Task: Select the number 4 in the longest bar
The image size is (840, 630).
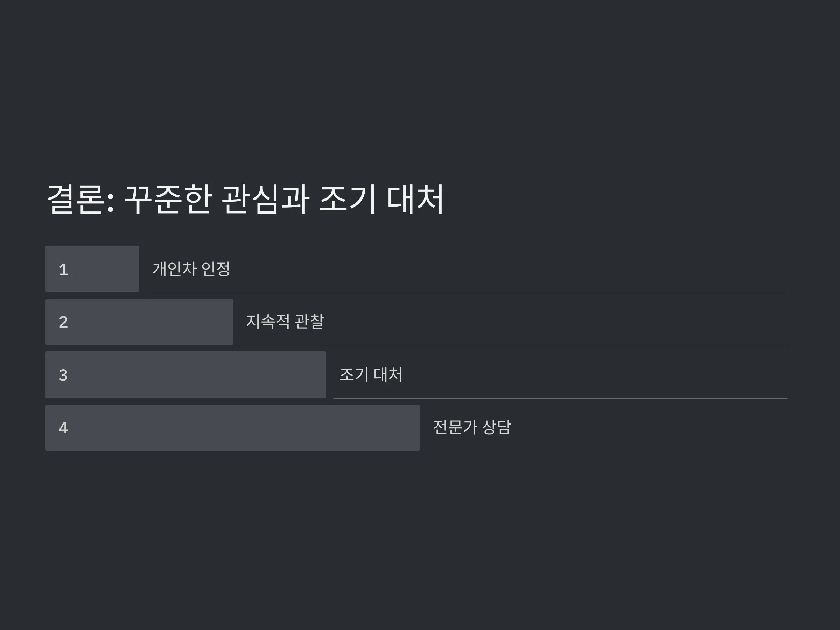Action: (x=63, y=428)
